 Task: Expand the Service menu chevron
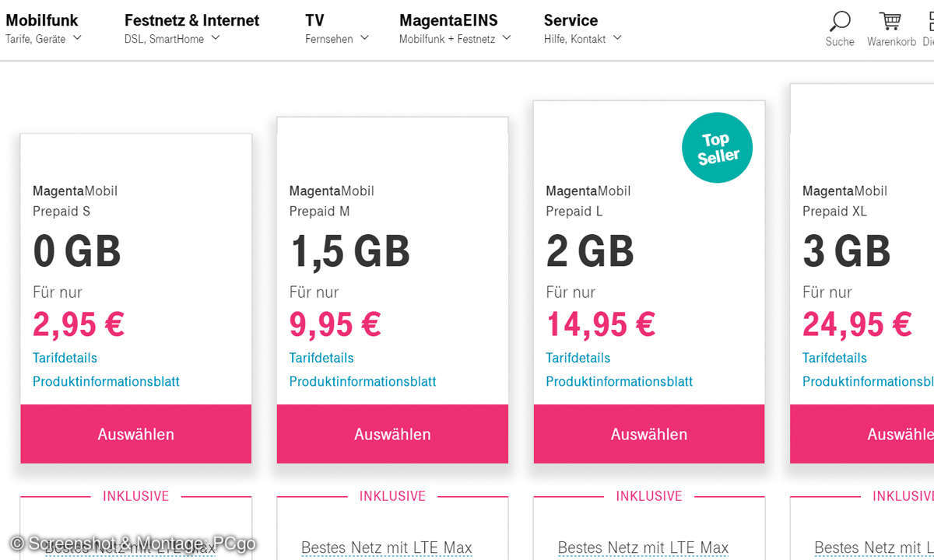[x=617, y=38]
